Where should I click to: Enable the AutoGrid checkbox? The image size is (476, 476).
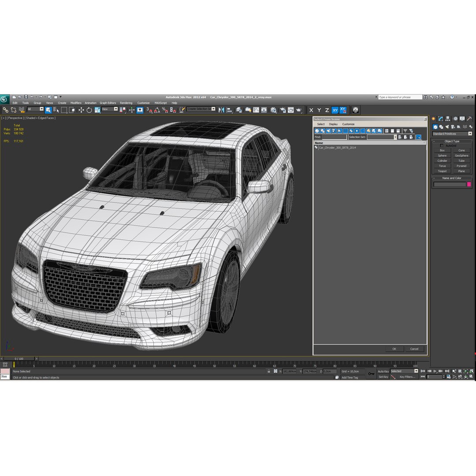(x=442, y=146)
